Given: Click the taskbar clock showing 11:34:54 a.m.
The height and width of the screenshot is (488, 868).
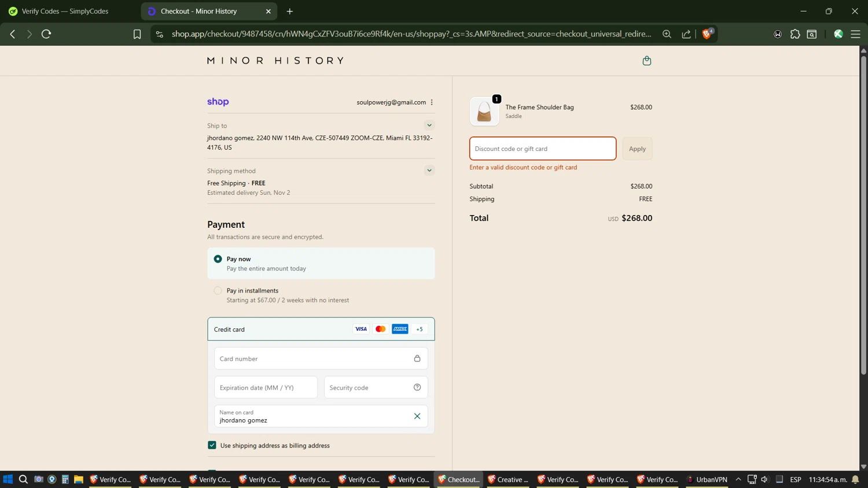Looking at the screenshot, I should click(827, 479).
